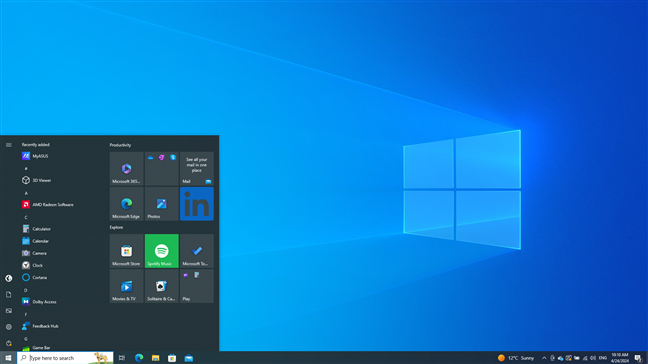Open the Microsoft To Do tile
Viewport: 648px width, 364px height.
click(197, 251)
